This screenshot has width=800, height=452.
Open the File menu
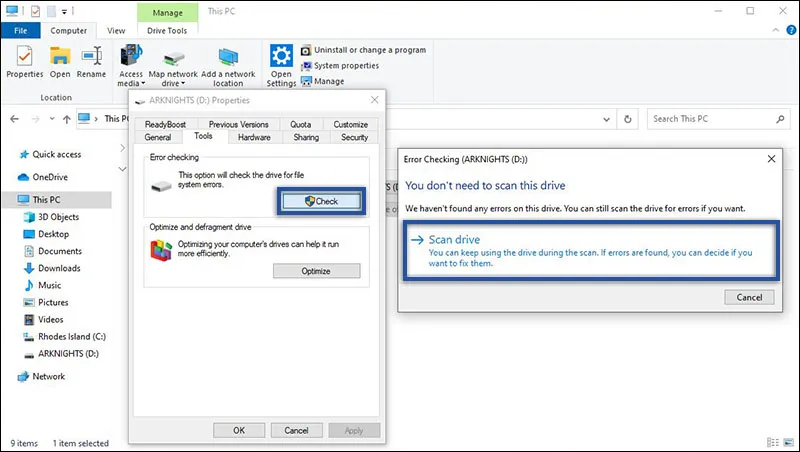20,31
